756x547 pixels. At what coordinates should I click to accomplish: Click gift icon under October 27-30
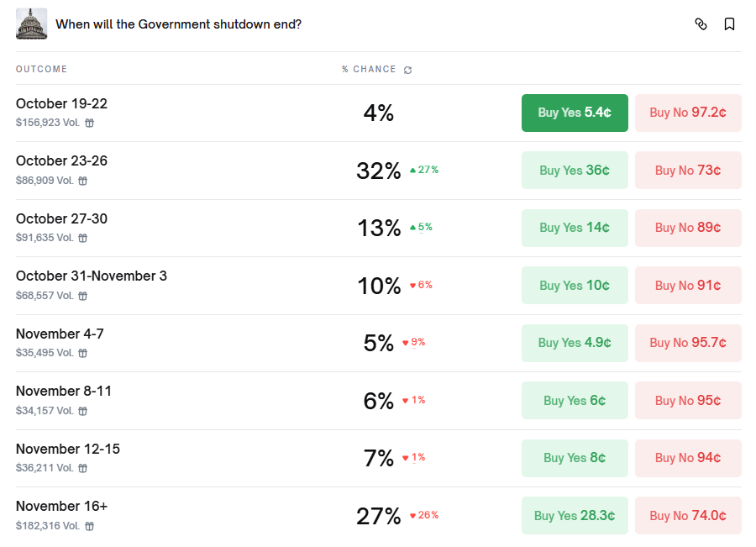point(83,238)
